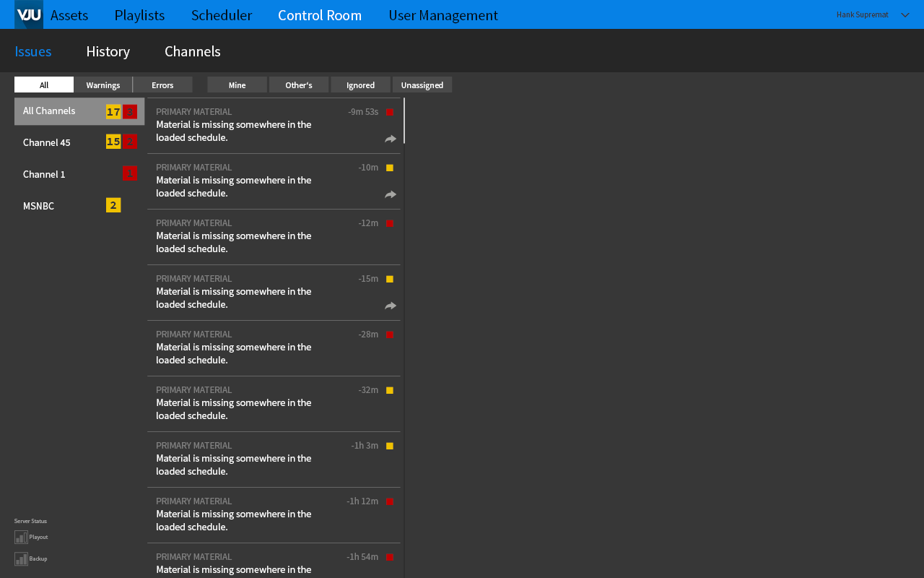The width and height of the screenshot is (924, 578).
Task: Click share arrow on the -9m 53s issue
Action: click(391, 139)
